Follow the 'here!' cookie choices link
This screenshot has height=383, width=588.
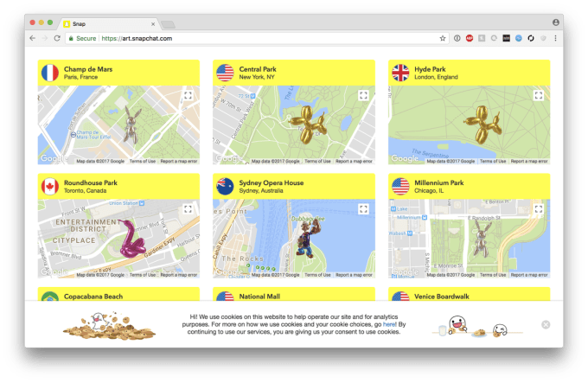tap(390, 324)
